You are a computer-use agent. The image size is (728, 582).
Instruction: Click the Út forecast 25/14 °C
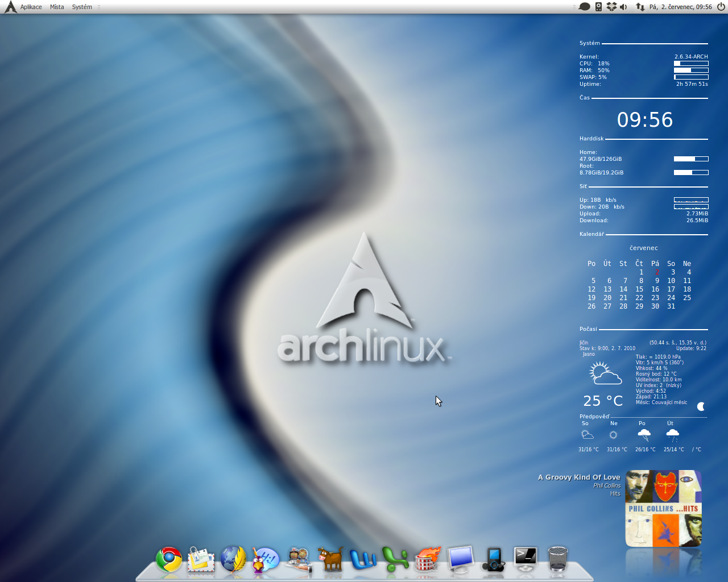pyautogui.click(x=674, y=450)
